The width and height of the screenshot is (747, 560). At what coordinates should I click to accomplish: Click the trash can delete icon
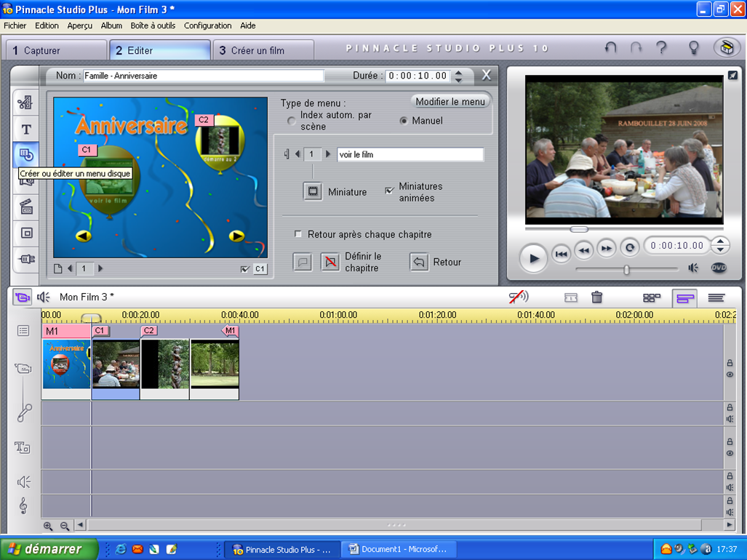pos(596,297)
